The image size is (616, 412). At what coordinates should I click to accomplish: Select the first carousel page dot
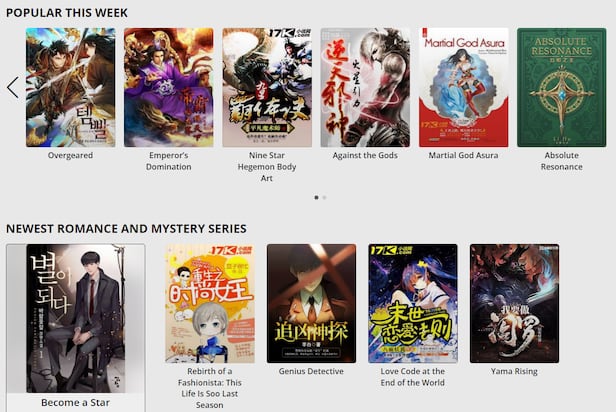click(x=316, y=198)
